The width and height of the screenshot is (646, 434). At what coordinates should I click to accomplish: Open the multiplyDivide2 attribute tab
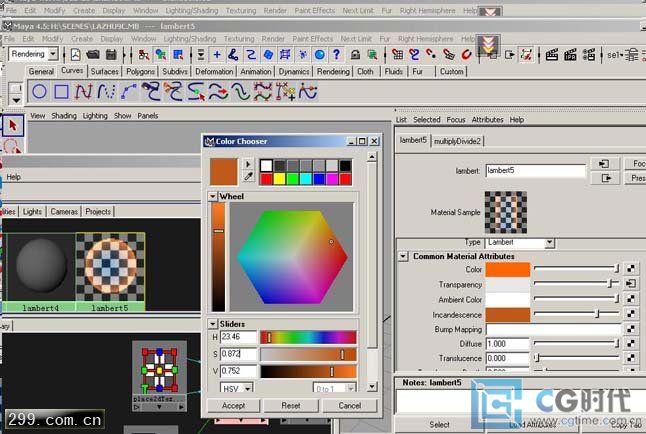[457, 141]
